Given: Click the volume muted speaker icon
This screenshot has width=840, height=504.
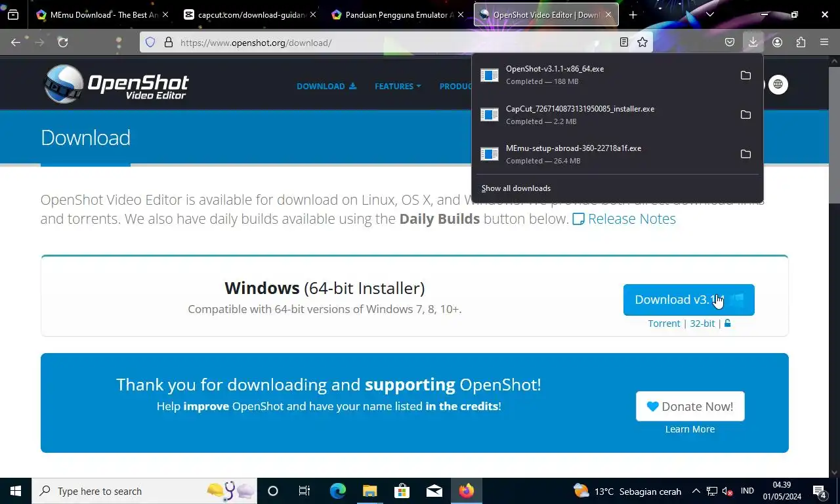Looking at the screenshot, I should [x=728, y=491].
